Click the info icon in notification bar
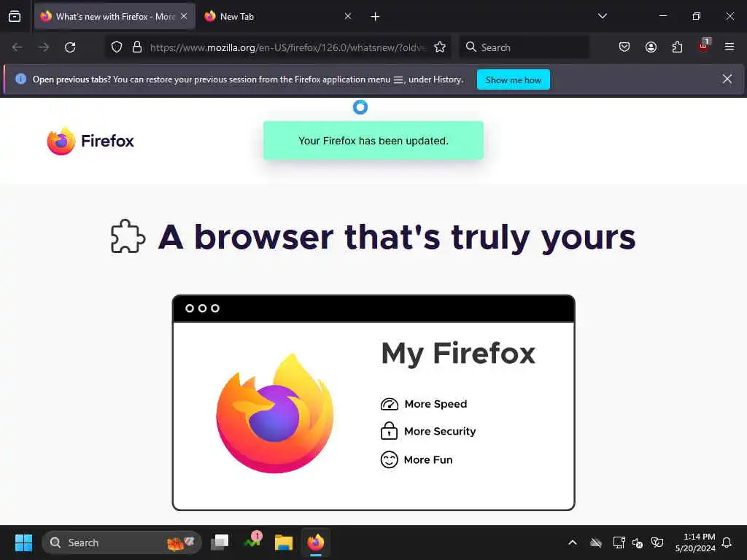This screenshot has width=747, height=560. [20, 79]
